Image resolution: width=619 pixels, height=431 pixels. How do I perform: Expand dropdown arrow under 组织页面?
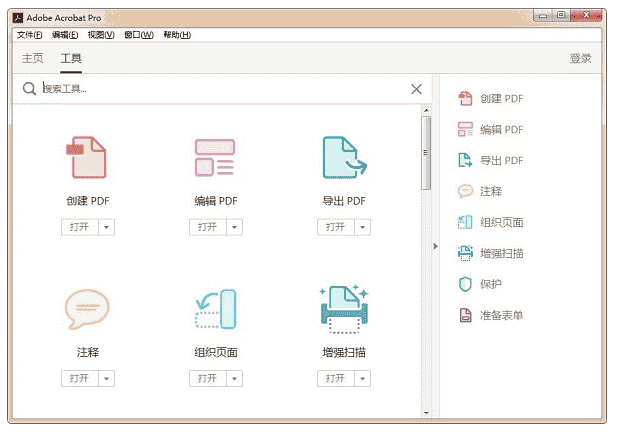click(235, 379)
